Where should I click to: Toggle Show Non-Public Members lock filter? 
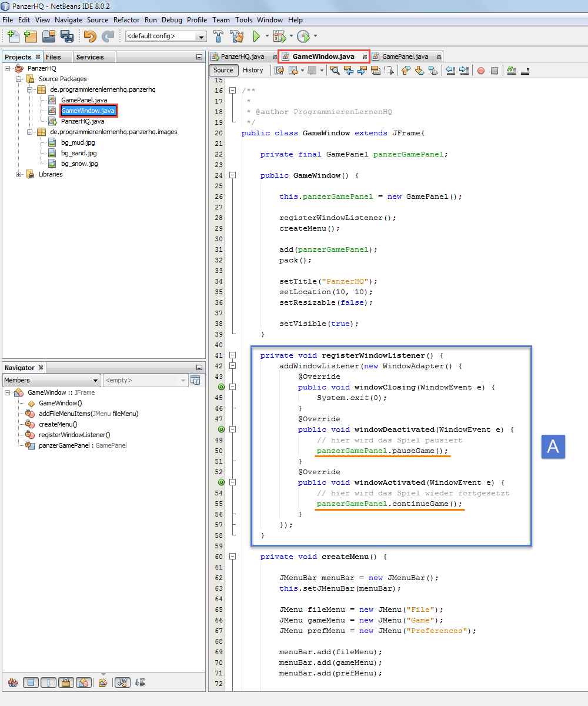click(x=66, y=682)
